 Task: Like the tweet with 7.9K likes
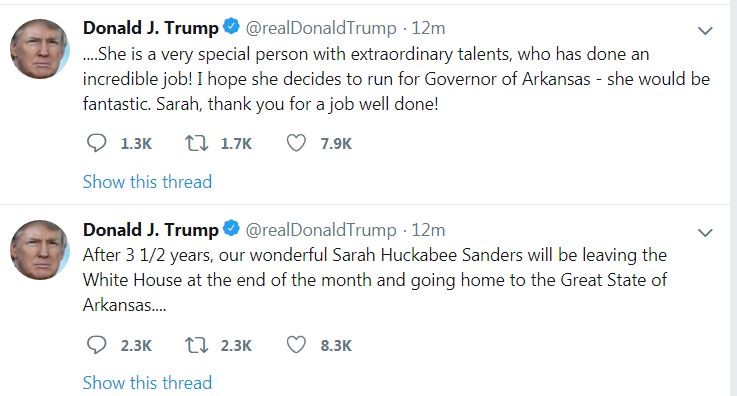click(296, 143)
